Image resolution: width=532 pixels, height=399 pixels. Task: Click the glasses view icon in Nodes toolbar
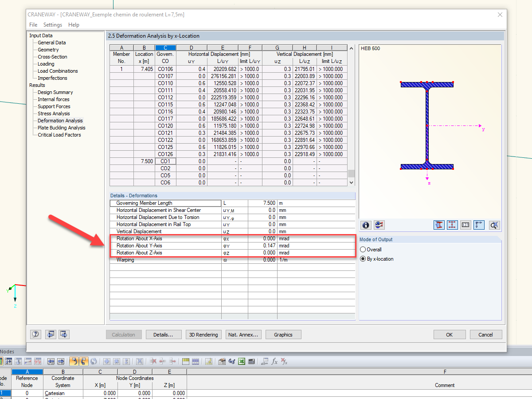pyautogui.click(x=231, y=361)
